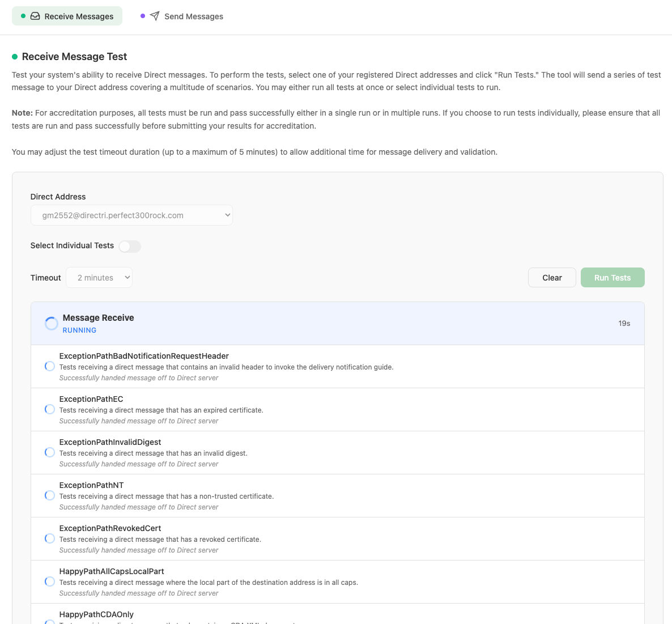Click the ExceptionPathNT spinner icon
Viewport: 672px width, 624px height.
(x=50, y=495)
